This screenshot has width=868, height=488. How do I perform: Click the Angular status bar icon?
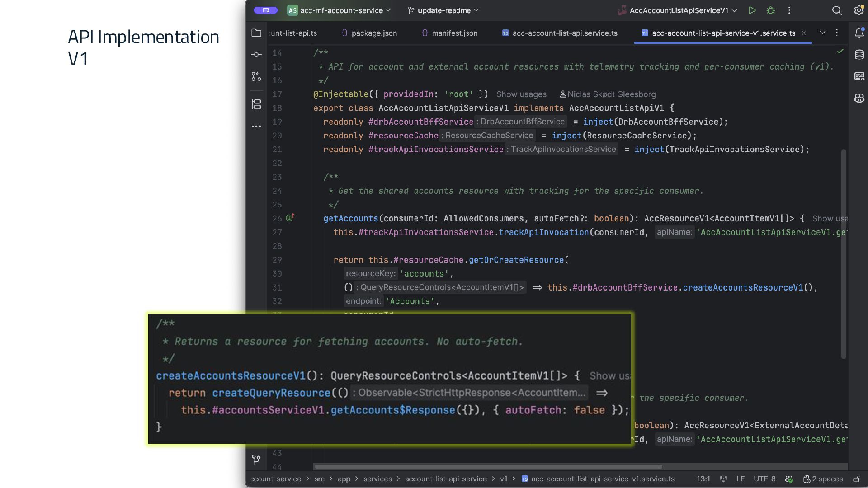[x=723, y=479]
